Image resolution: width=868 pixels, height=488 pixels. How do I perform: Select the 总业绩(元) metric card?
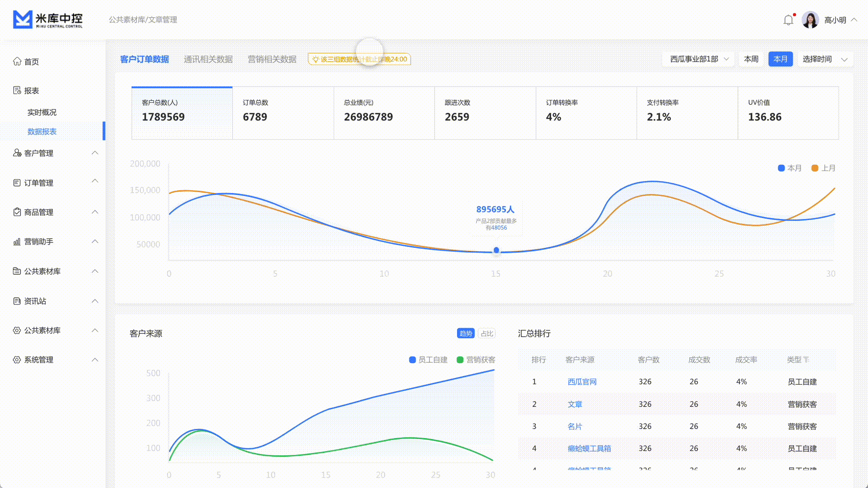point(384,113)
